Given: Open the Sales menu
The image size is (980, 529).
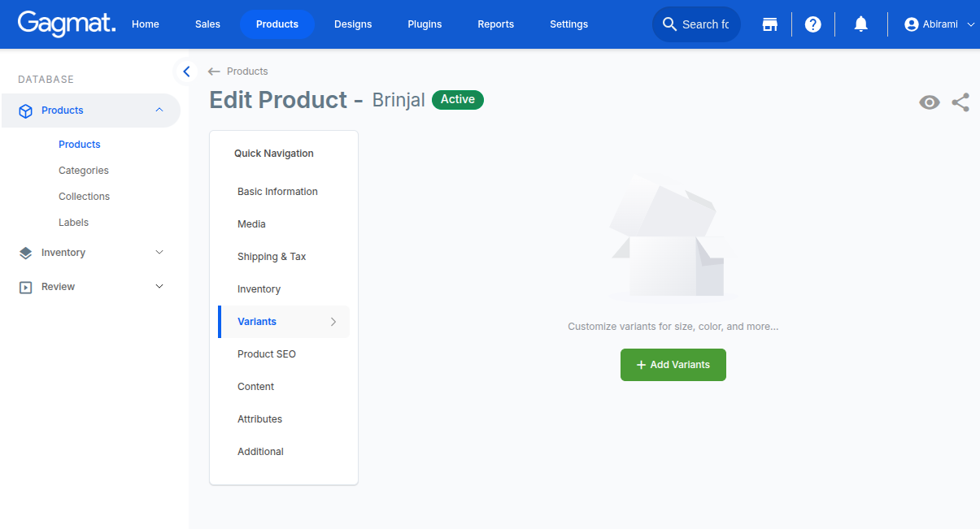Looking at the screenshot, I should 208,24.
